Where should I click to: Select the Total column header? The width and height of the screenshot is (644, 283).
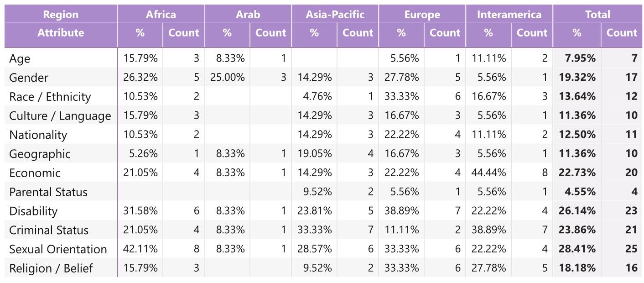tap(597, 14)
